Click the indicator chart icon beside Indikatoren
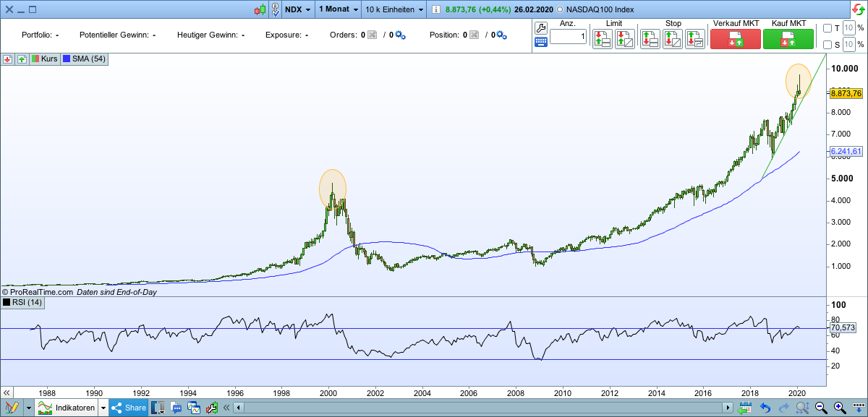This screenshot has height=417, width=868. point(46,407)
